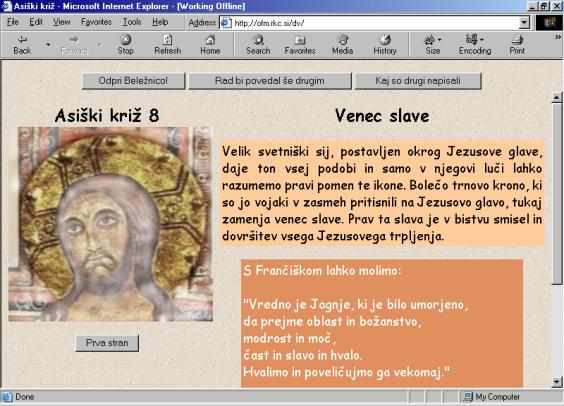Click the scrollbar down arrow
This screenshot has height=406, width=564.
pyautogui.click(x=556, y=382)
